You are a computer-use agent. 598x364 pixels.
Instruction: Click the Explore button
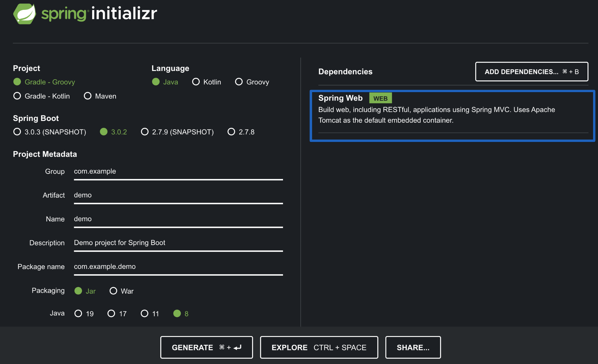[x=319, y=347]
